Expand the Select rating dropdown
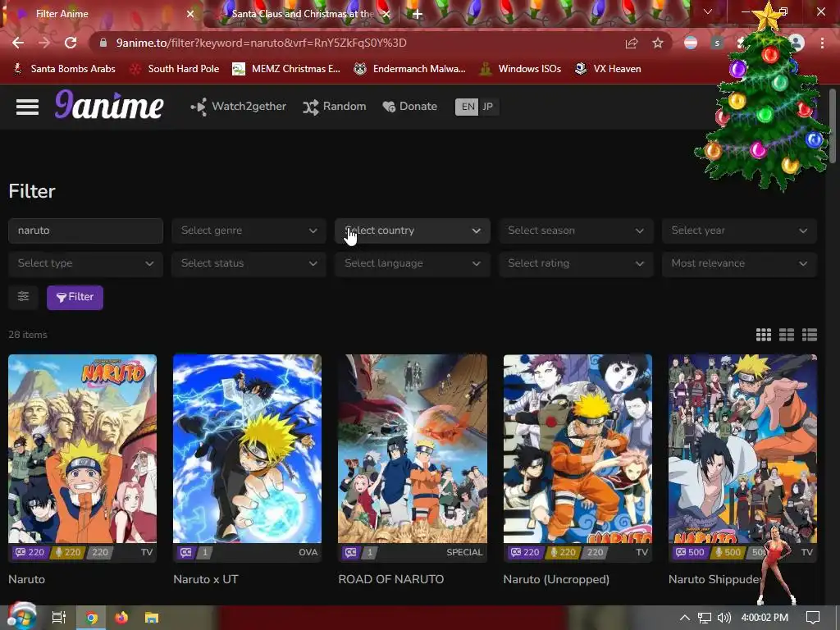Viewport: 840px width, 630px height. tap(576, 263)
